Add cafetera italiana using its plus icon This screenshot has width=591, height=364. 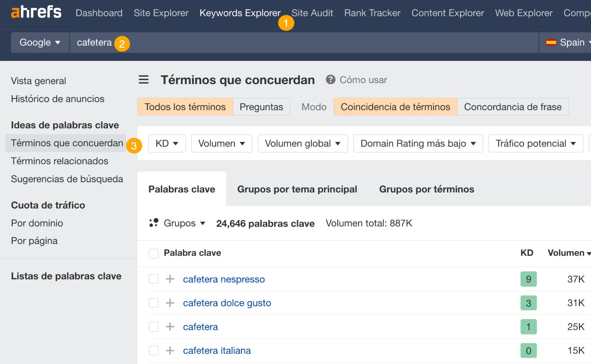click(x=170, y=350)
